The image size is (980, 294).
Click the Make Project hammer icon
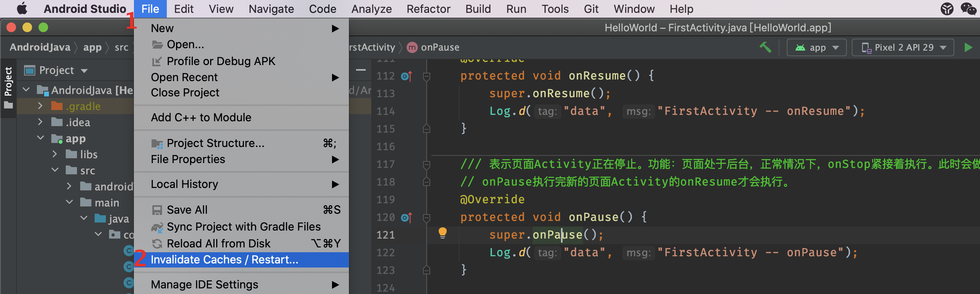click(x=765, y=47)
